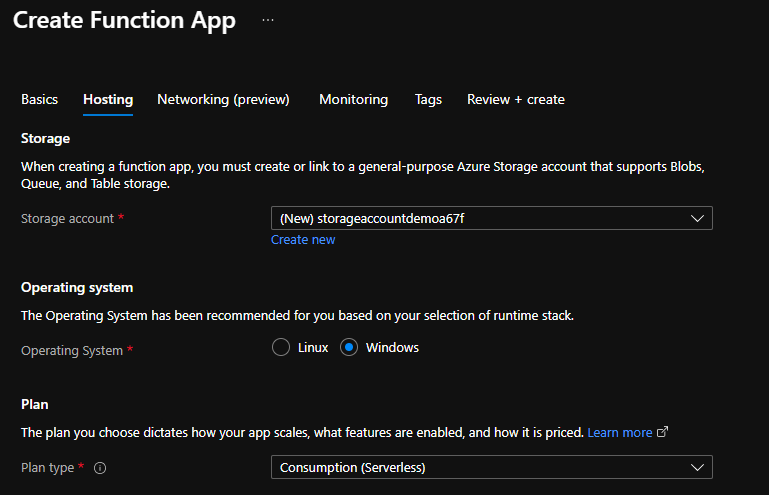Screen dimensions: 769x495
Task: Open the ellipsis menu beside Create Function App
Action: (267, 21)
